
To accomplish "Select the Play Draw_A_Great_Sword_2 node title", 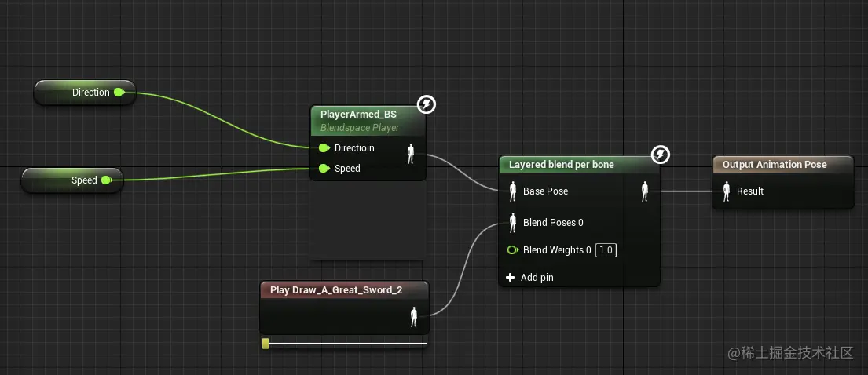I will click(336, 289).
